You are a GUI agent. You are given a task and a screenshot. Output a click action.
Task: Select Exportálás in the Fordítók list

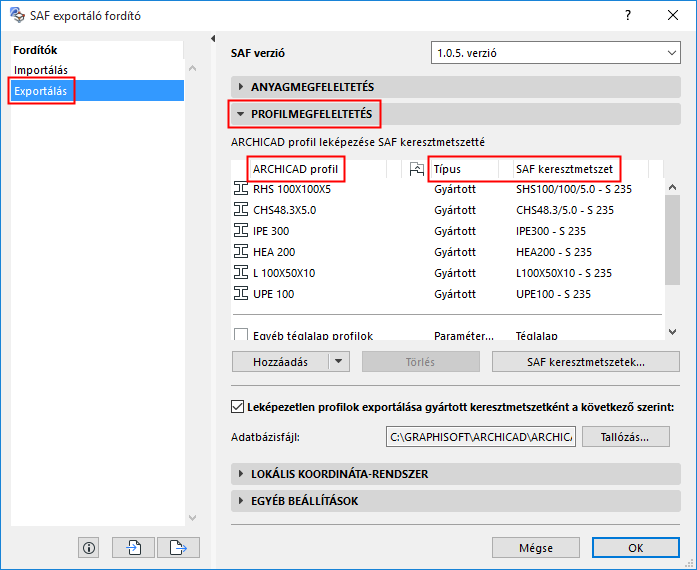click(x=97, y=90)
